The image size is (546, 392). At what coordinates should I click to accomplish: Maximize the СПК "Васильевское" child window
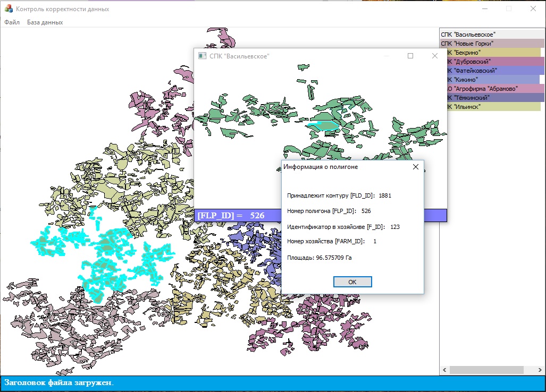click(x=410, y=56)
